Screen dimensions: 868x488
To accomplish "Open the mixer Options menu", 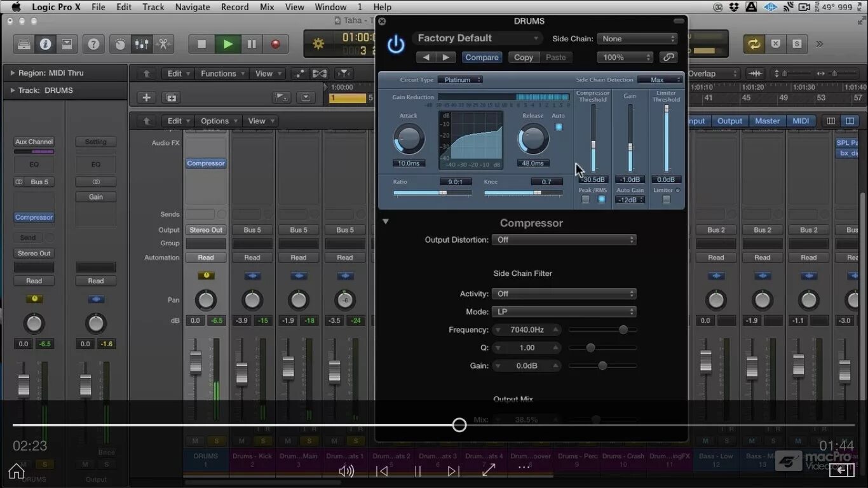I will [x=218, y=121].
